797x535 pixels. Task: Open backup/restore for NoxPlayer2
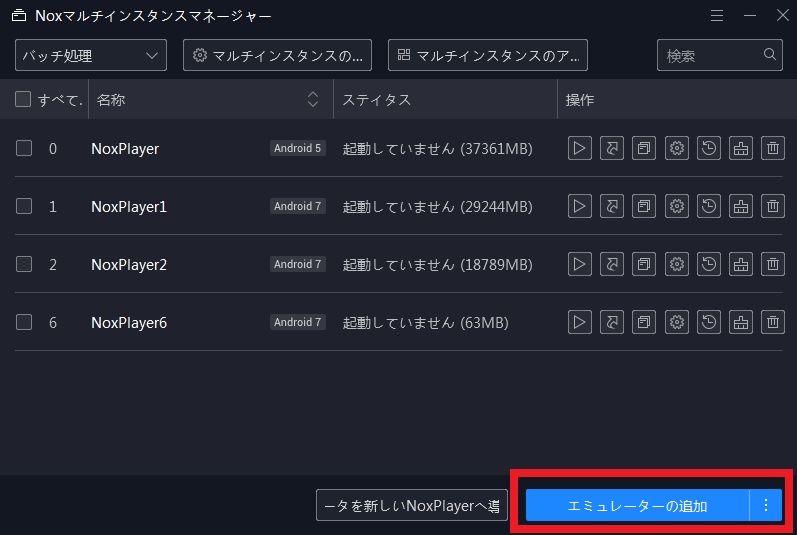click(709, 264)
